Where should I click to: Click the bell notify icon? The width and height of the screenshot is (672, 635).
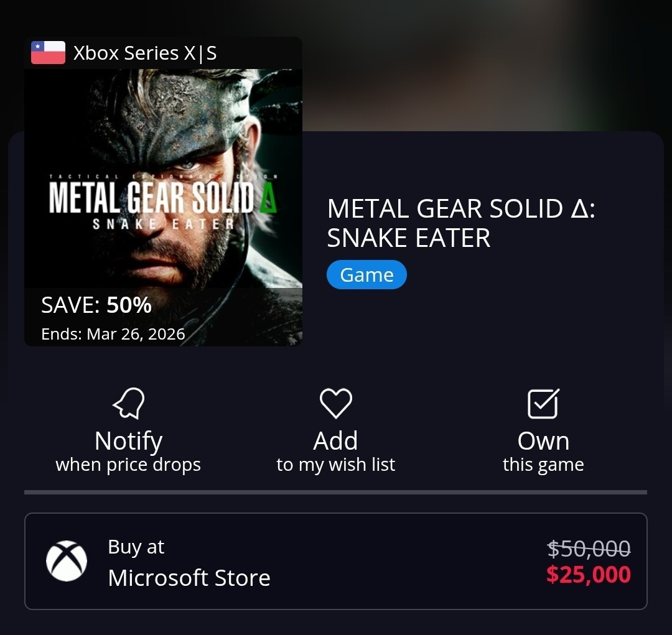tap(129, 404)
